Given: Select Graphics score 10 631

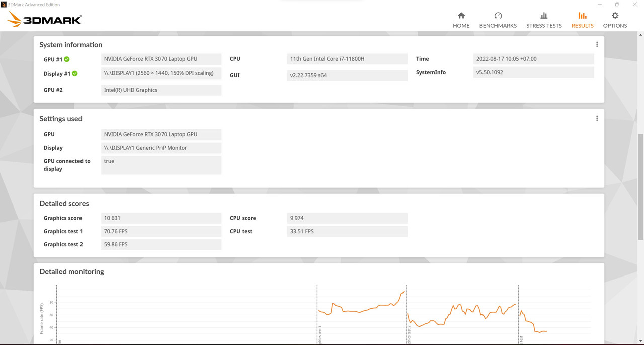Looking at the screenshot, I should click(161, 218).
